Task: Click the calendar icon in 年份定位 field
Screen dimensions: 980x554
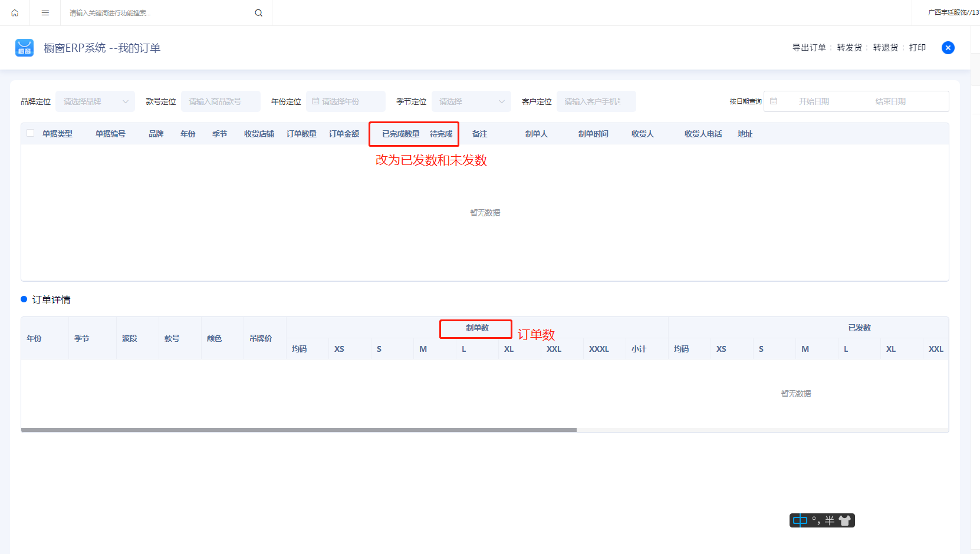Action: [x=315, y=101]
